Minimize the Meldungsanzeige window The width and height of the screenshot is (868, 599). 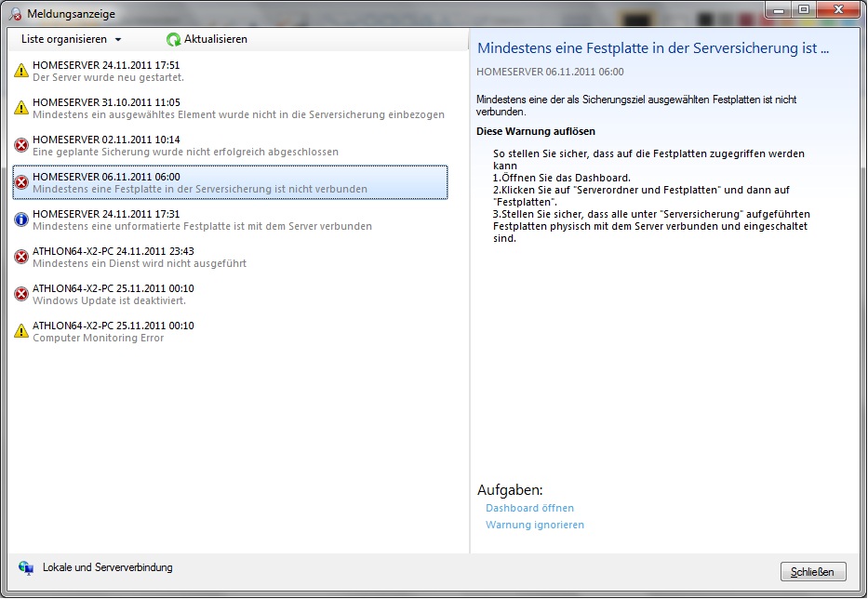(x=778, y=9)
